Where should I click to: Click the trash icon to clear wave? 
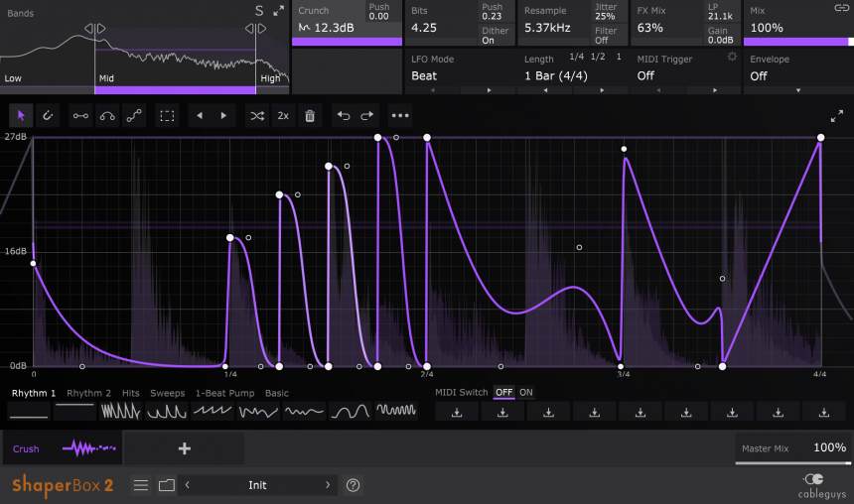pyautogui.click(x=310, y=116)
